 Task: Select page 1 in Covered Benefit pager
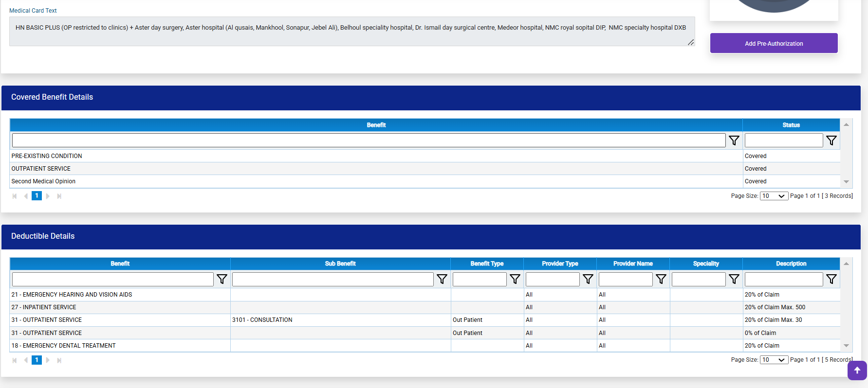[37, 196]
